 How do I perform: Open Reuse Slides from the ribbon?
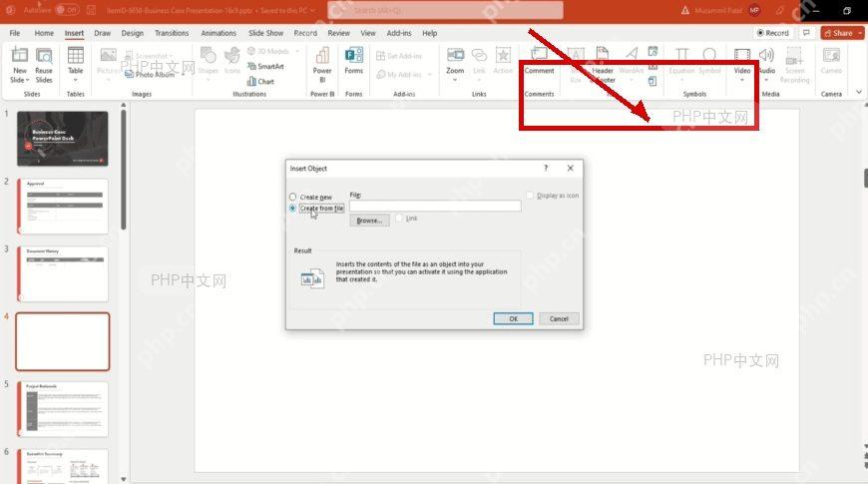[44, 65]
